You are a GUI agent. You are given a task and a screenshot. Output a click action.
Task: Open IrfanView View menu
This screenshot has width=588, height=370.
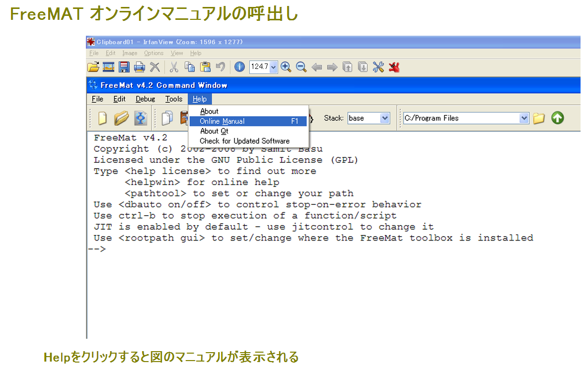point(177,53)
